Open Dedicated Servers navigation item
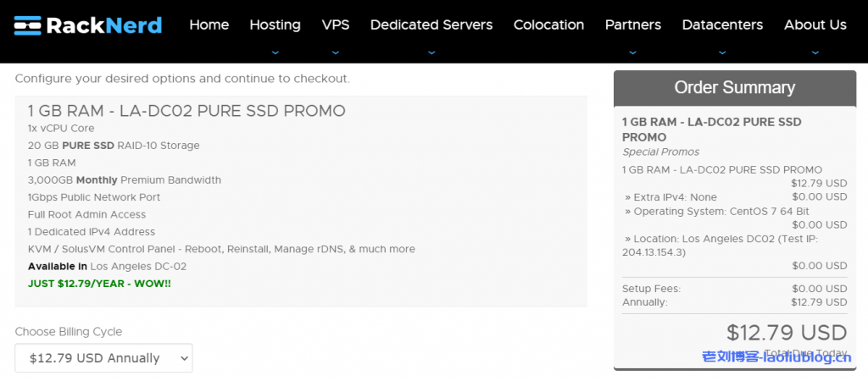The width and height of the screenshot is (868, 381). click(431, 25)
